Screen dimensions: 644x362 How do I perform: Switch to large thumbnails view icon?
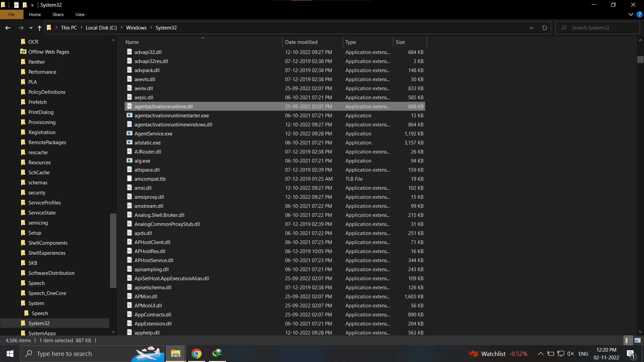(x=637, y=340)
